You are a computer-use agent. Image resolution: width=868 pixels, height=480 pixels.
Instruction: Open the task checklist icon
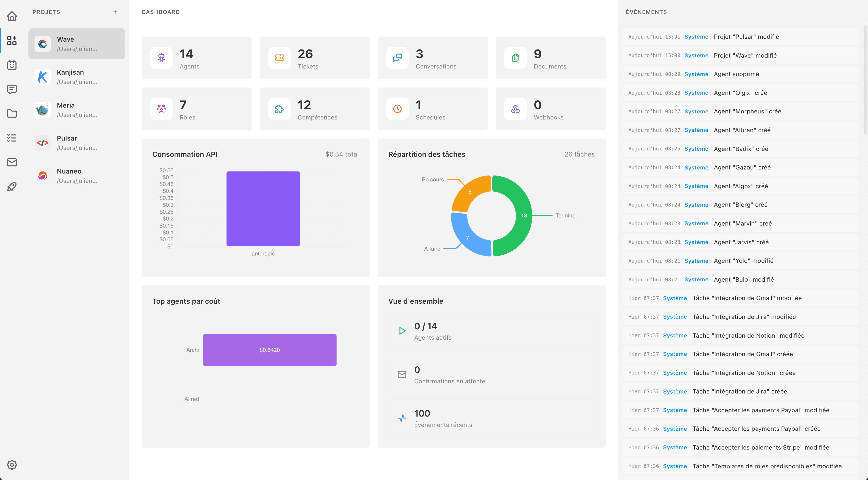click(12, 138)
